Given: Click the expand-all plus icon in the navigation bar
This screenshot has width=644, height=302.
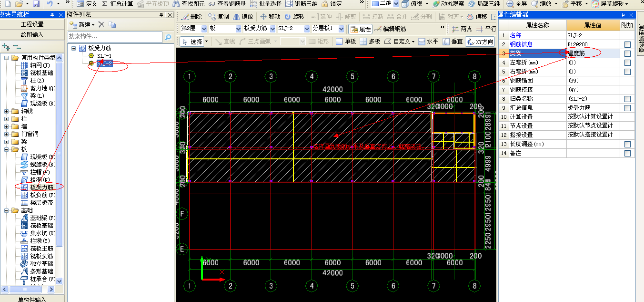Looking at the screenshot, I should (6, 47).
